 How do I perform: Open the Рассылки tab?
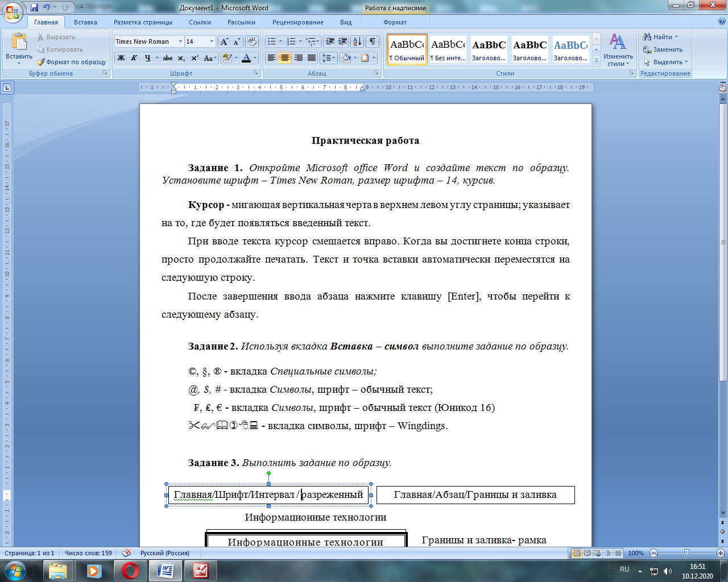coord(241,22)
